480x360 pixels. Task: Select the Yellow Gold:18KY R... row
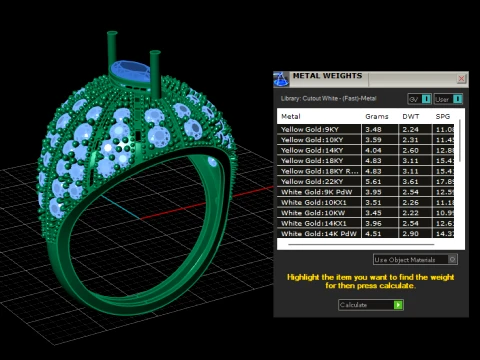click(365, 171)
